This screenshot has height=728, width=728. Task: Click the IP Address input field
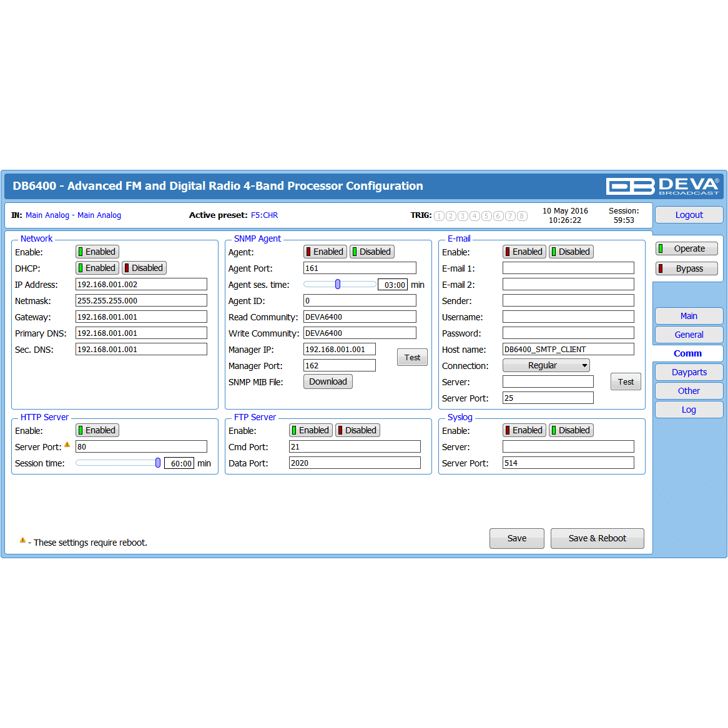(x=141, y=284)
